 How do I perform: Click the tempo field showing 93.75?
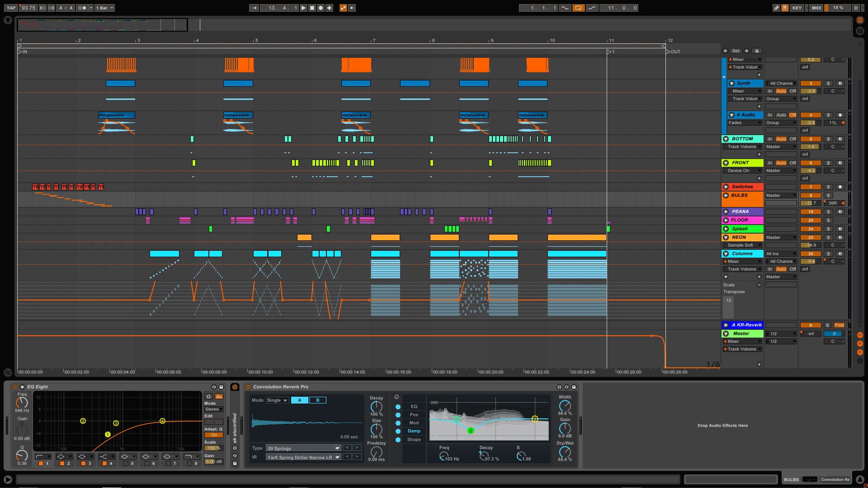[x=28, y=8]
